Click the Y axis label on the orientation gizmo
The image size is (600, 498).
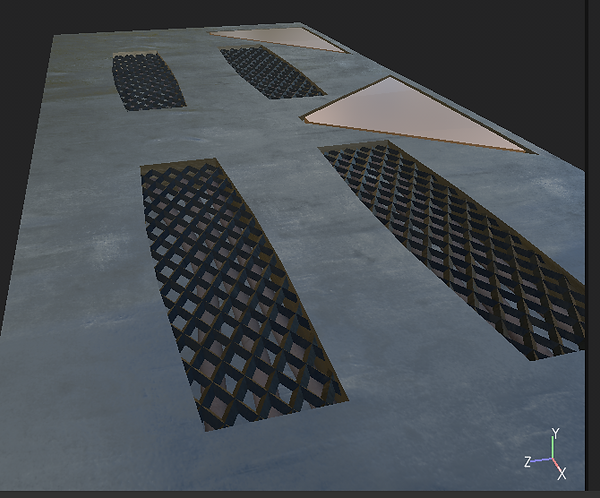point(555,434)
